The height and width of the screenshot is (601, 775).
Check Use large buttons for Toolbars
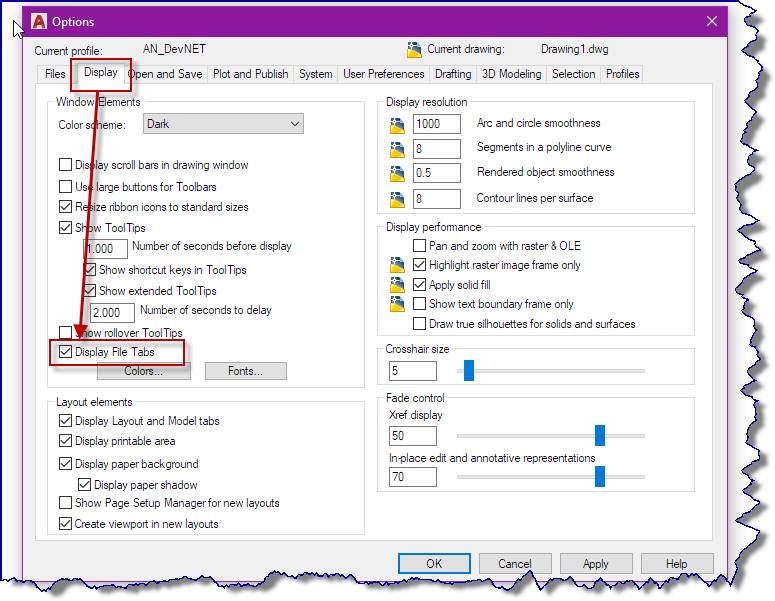pyautogui.click(x=65, y=186)
